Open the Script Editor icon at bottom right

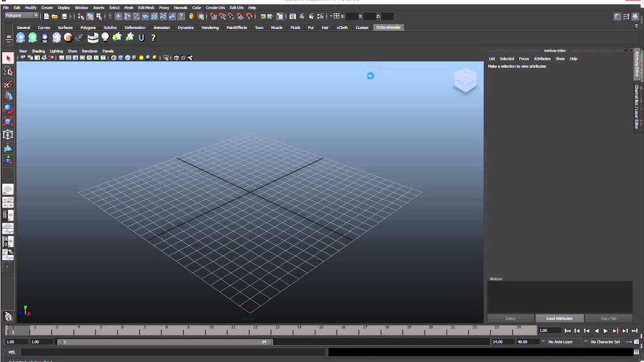point(636,352)
